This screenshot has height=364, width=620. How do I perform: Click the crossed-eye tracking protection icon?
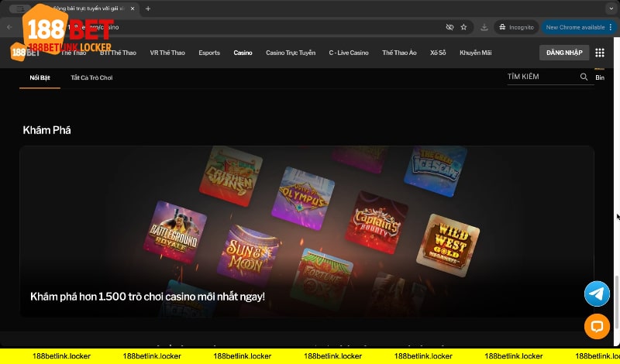click(x=449, y=27)
